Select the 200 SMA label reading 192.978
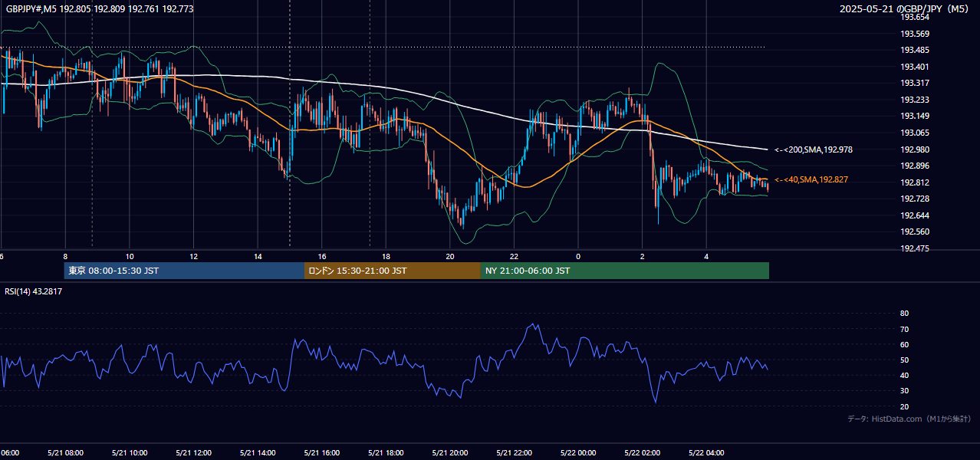980x460 pixels. [x=814, y=149]
